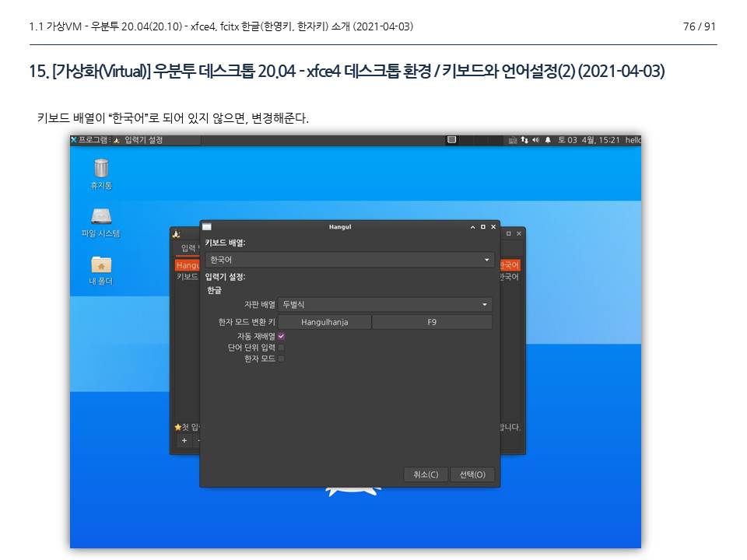Screen dimensions: 747x560
Task: Open the 프로그램 applications menu
Action: point(89,139)
